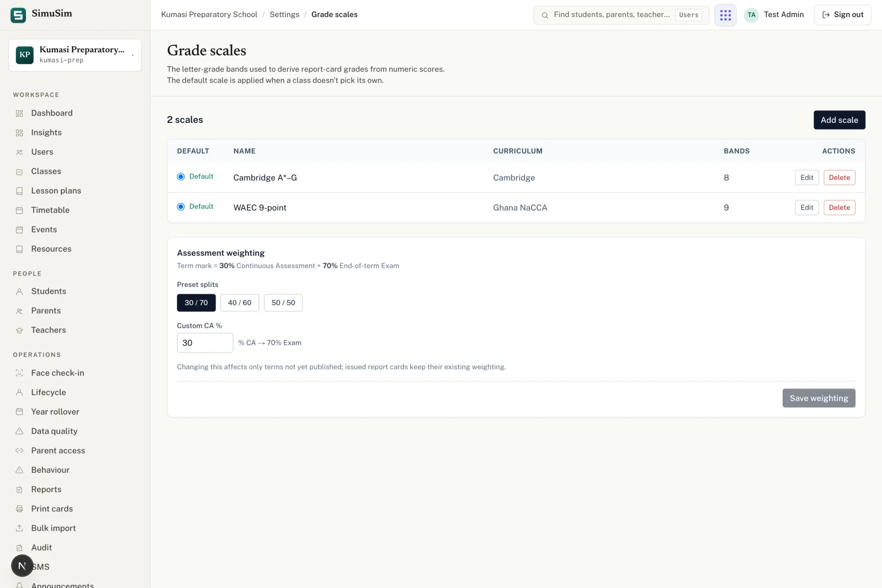The height and width of the screenshot is (588, 882).
Task: Click the Insights sidebar icon
Action: (x=19, y=133)
